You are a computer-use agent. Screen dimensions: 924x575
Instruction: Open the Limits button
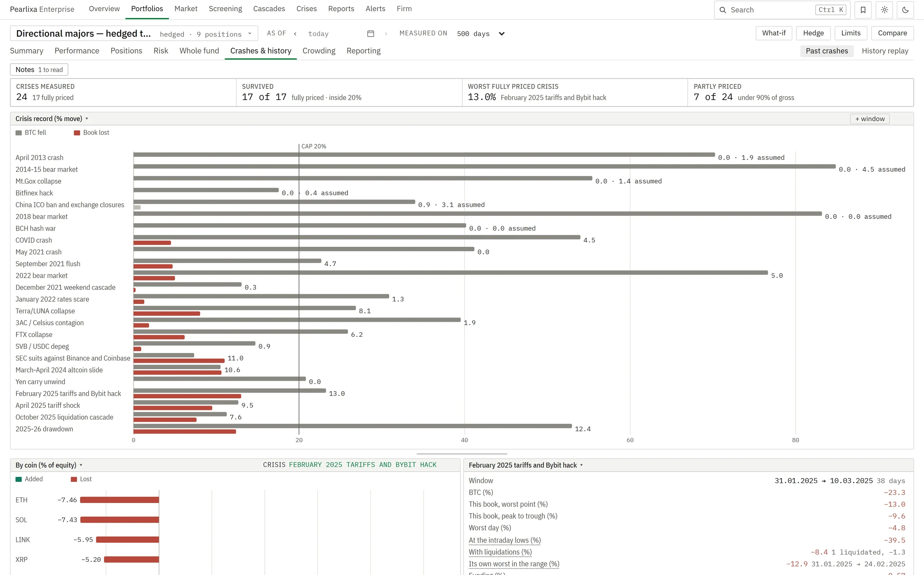850,33
